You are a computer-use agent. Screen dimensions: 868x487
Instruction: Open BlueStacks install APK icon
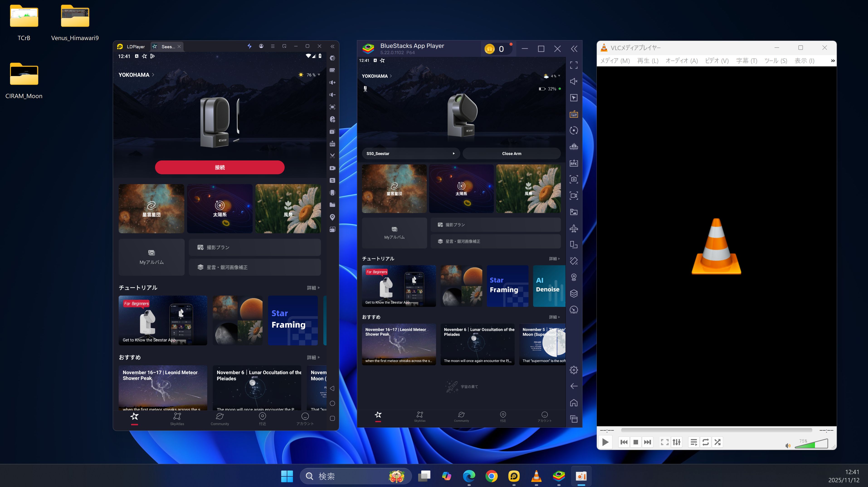573,163
